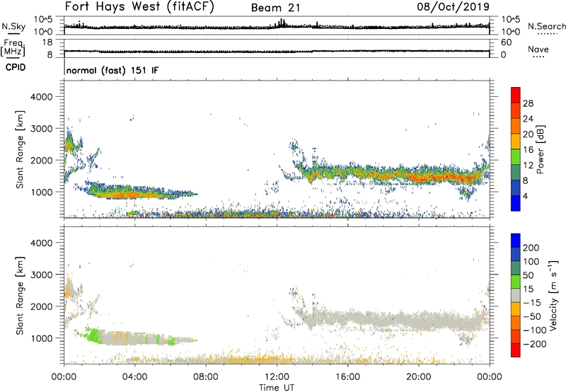The width and height of the screenshot is (566, 392).
Task: Click the noise spike near 12:00 in N.Sky plot
Action: point(282,23)
